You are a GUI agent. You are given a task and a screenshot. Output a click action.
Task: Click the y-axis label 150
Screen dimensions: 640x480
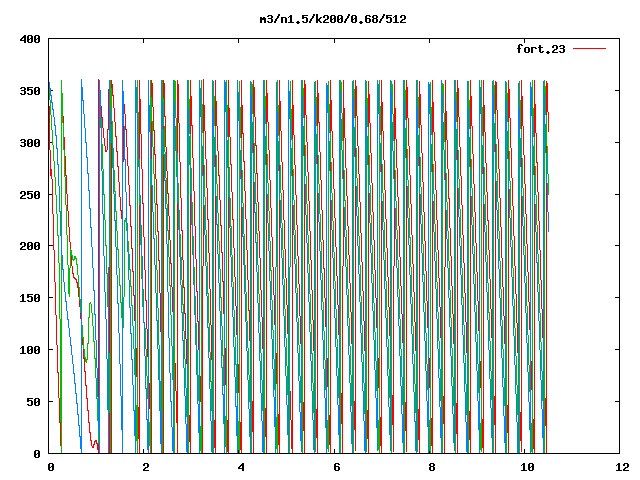coord(30,298)
